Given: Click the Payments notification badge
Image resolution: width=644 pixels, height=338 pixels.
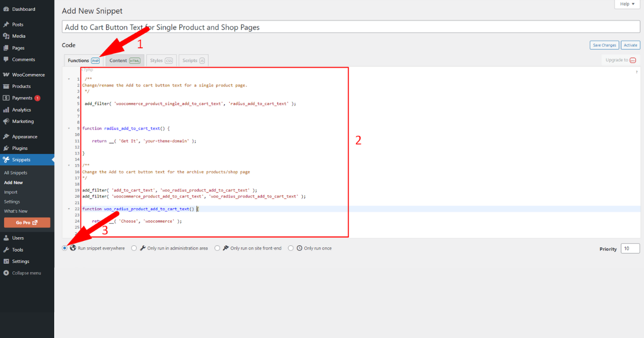Looking at the screenshot, I should click(38, 98).
